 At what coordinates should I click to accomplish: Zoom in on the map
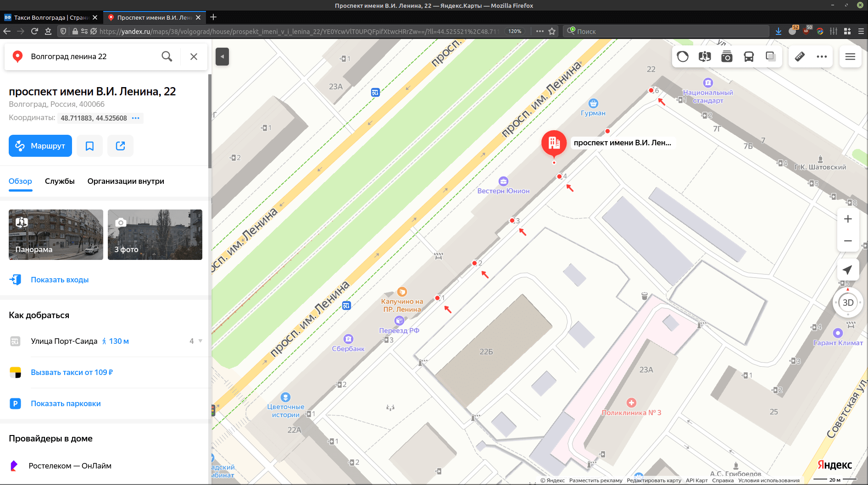[x=848, y=219]
